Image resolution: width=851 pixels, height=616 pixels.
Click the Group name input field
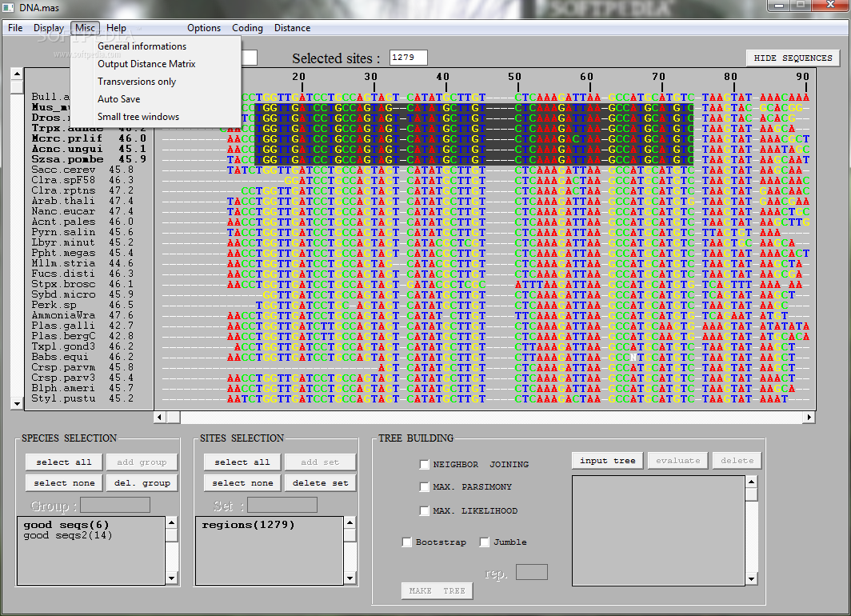[115, 506]
